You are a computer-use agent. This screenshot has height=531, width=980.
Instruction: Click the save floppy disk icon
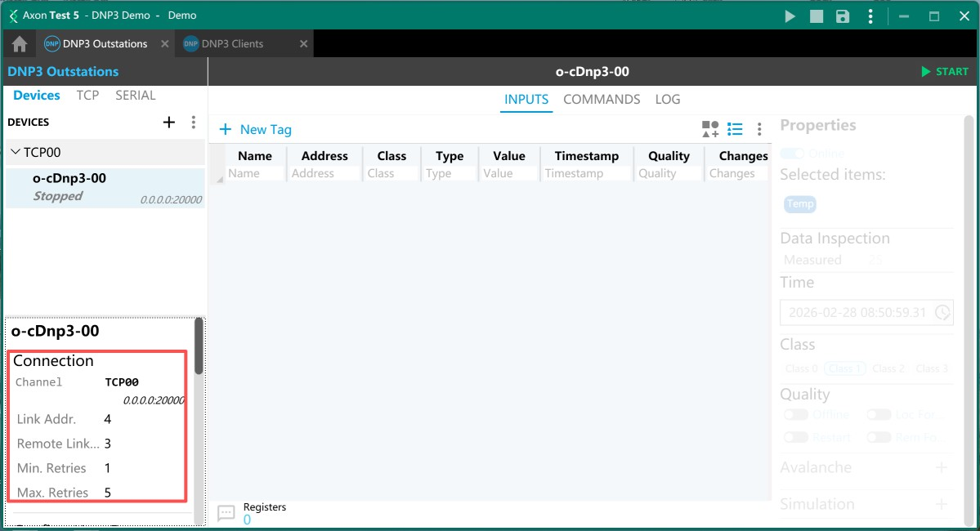[x=843, y=16]
